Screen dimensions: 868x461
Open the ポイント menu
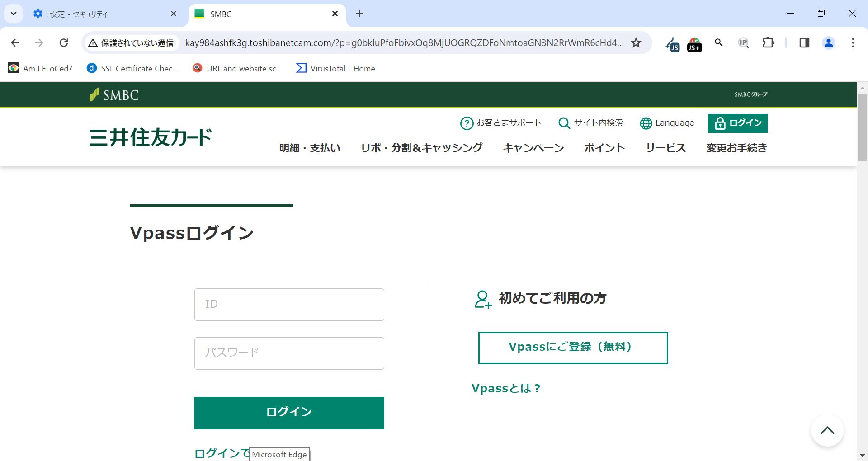(604, 148)
